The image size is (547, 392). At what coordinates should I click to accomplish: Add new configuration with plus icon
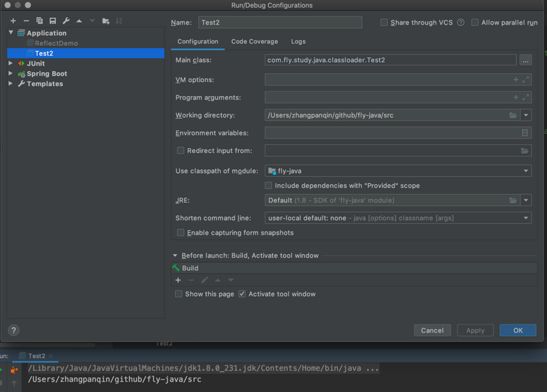[13, 21]
